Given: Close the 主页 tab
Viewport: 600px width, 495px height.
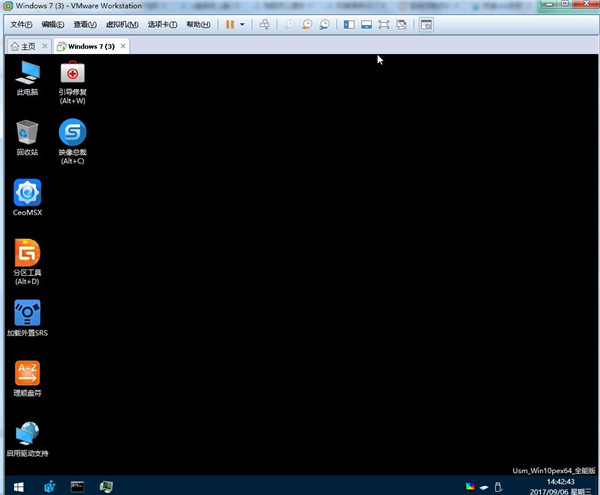Looking at the screenshot, I should [45, 46].
